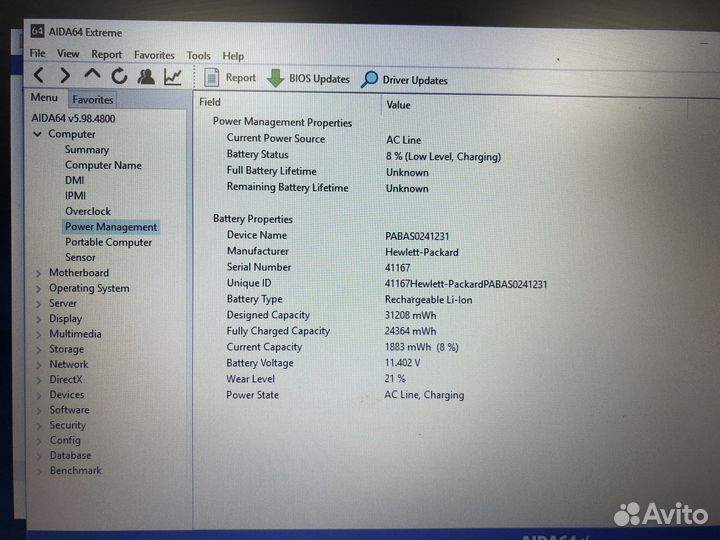720x540 pixels.
Task: Click the Field column header
Action: [x=210, y=102]
